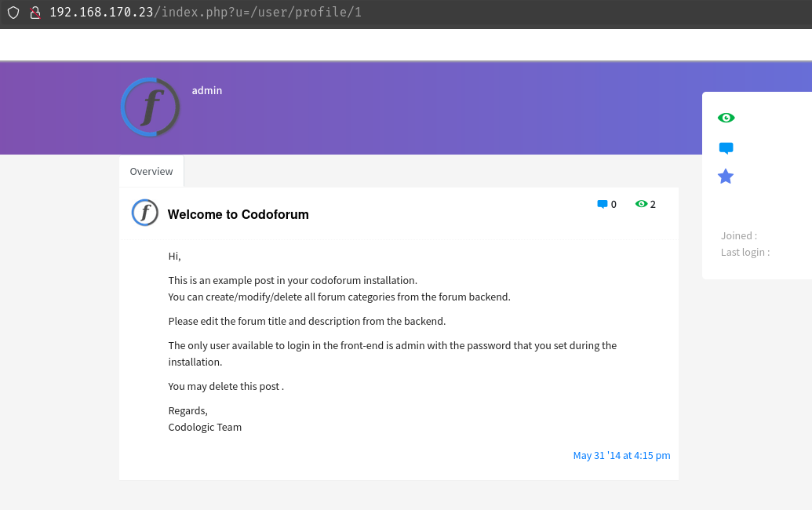812x510 pixels.
Task: Click 'Please edit the forum title' line
Action: tap(307, 322)
